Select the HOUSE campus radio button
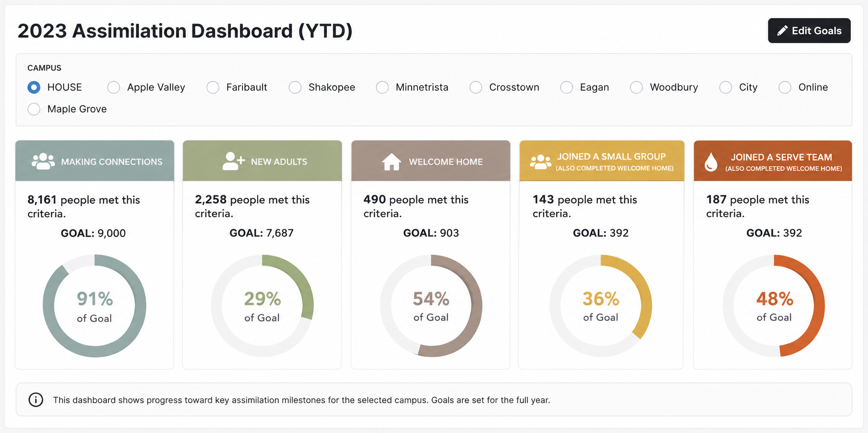Image resolution: width=868 pixels, height=433 pixels. coord(34,87)
